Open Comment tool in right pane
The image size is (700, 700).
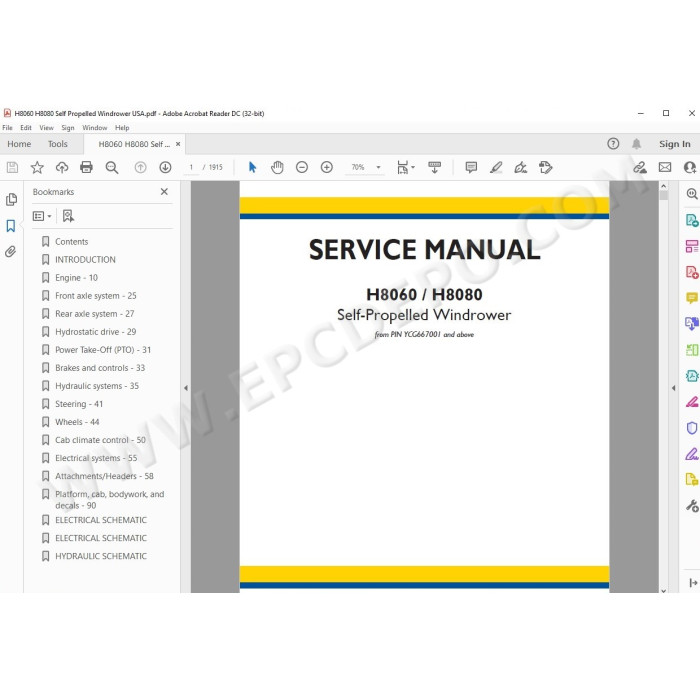tap(692, 297)
